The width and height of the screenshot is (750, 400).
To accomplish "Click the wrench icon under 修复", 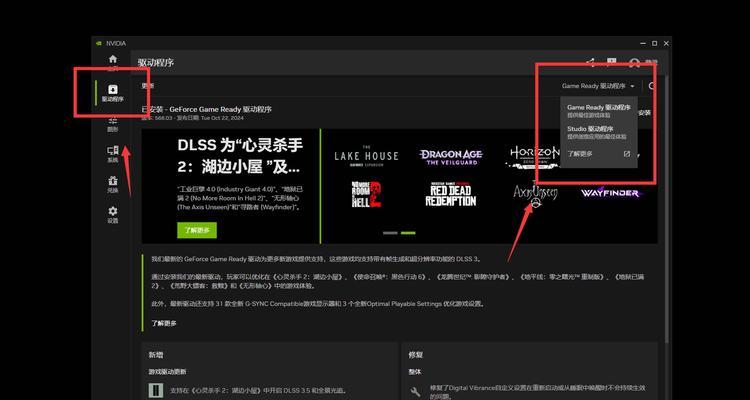I will point(416,392).
